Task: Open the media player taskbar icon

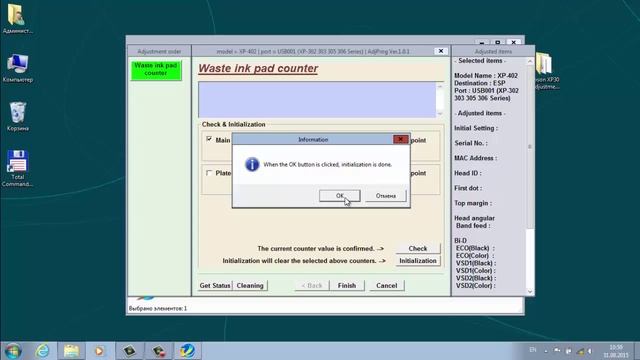Action: (x=99, y=351)
